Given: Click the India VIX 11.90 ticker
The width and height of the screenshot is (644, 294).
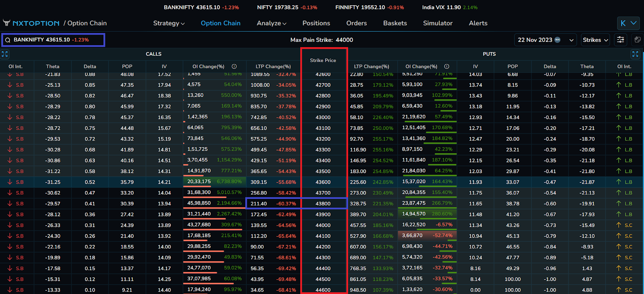Looking at the screenshot, I should point(450,7).
